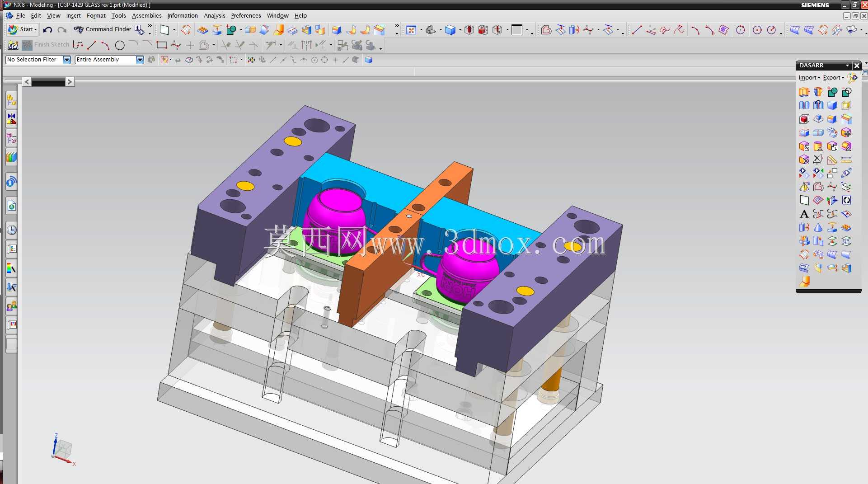The height and width of the screenshot is (484, 868).
Task: Open the Help menu
Action: tap(300, 16)
